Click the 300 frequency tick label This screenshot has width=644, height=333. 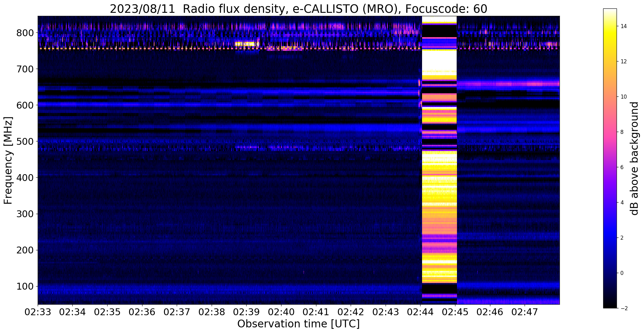pos(25,214)
